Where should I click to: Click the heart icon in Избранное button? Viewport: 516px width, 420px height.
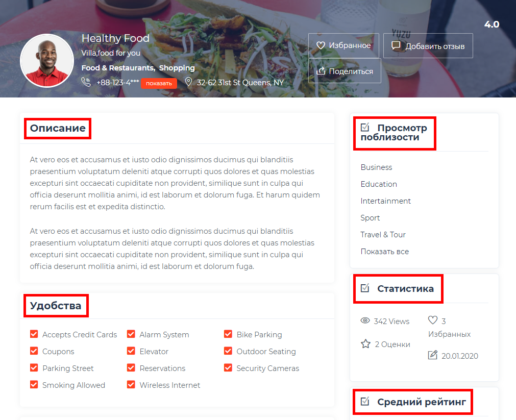coord(321,45)
